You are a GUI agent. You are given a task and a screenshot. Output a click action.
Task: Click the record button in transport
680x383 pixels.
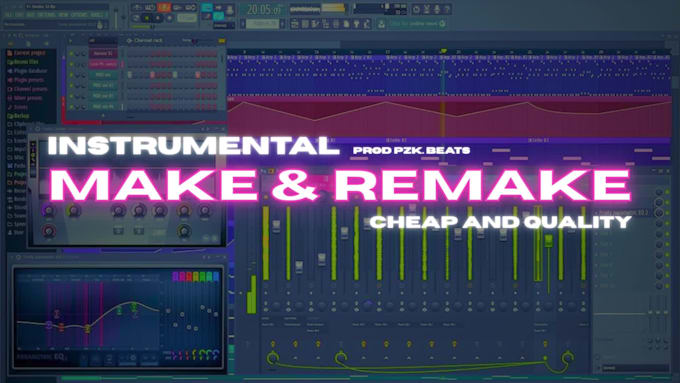click(x=169, y=18)
